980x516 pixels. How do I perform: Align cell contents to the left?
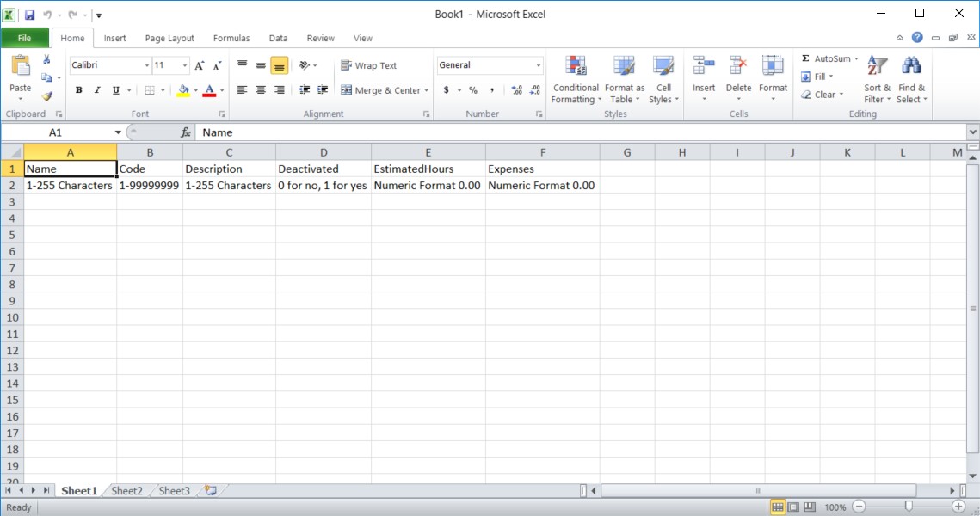point(242,90)
